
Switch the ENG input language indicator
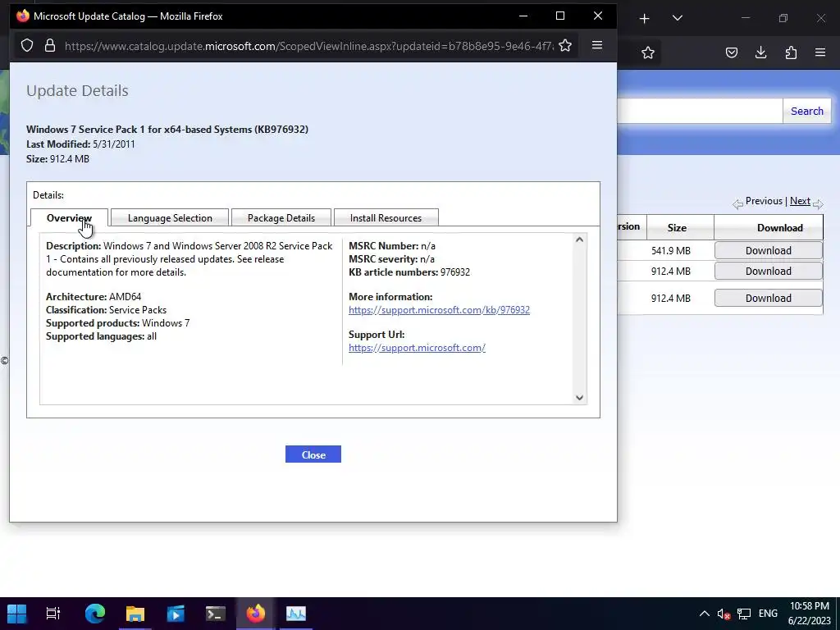(768, 614)
